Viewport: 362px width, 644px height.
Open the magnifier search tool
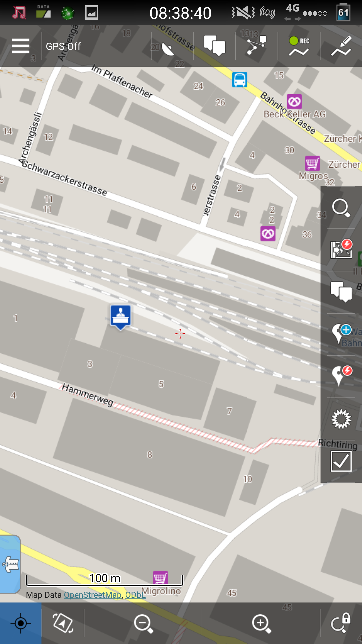coord(341,208)
